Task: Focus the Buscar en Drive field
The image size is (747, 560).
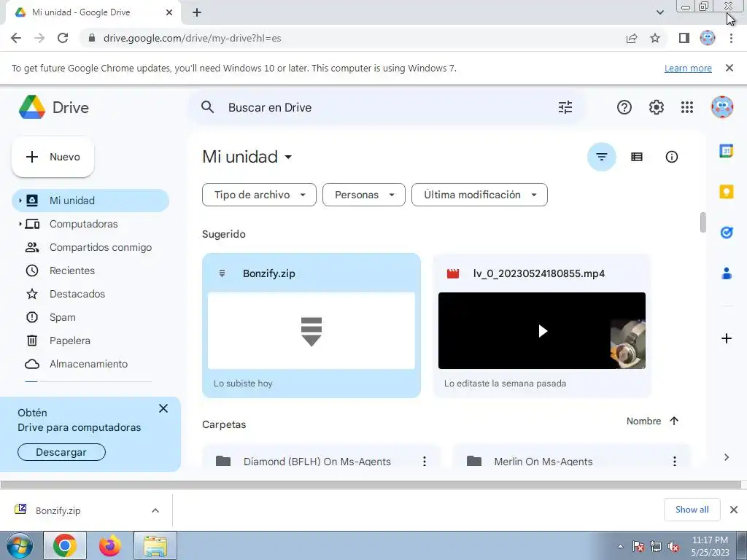Action: click(x=386, y=107)
